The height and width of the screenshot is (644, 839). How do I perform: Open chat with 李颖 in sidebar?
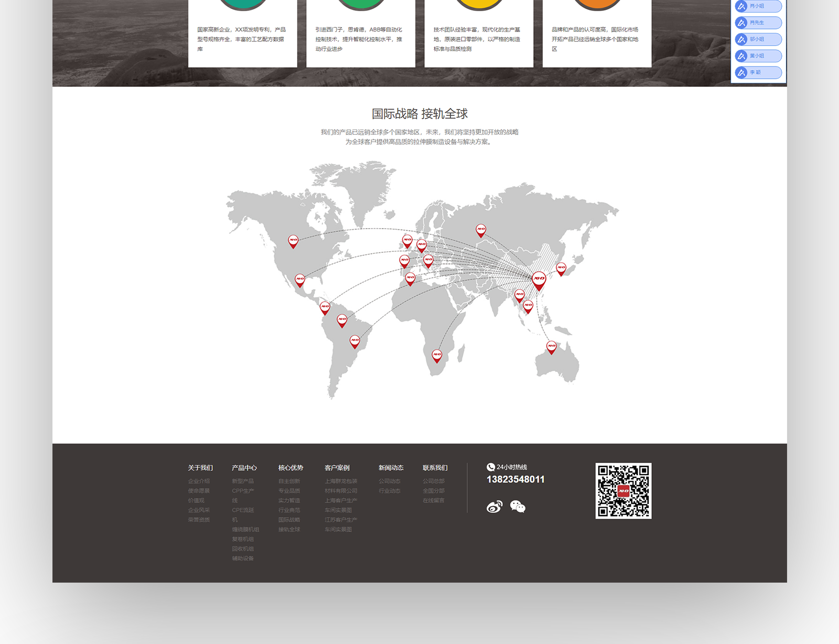[x=758, y=72]
